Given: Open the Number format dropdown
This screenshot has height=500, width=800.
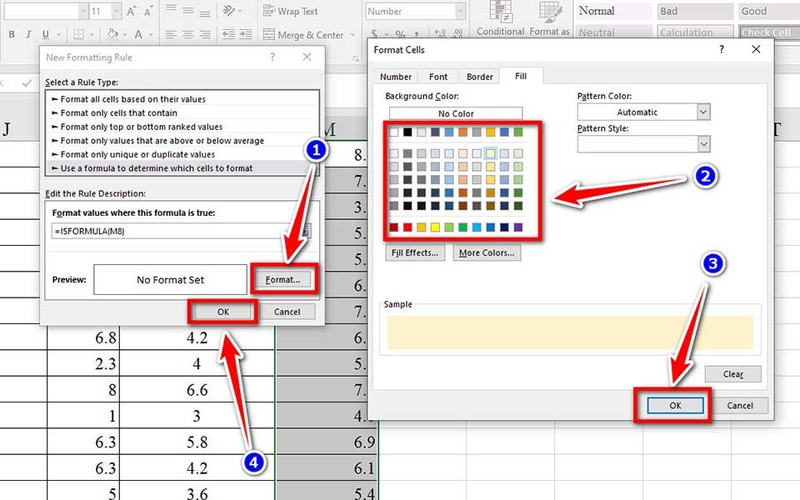Looking at the screenshot, I should pyautogui.click(x=460, y=11).
